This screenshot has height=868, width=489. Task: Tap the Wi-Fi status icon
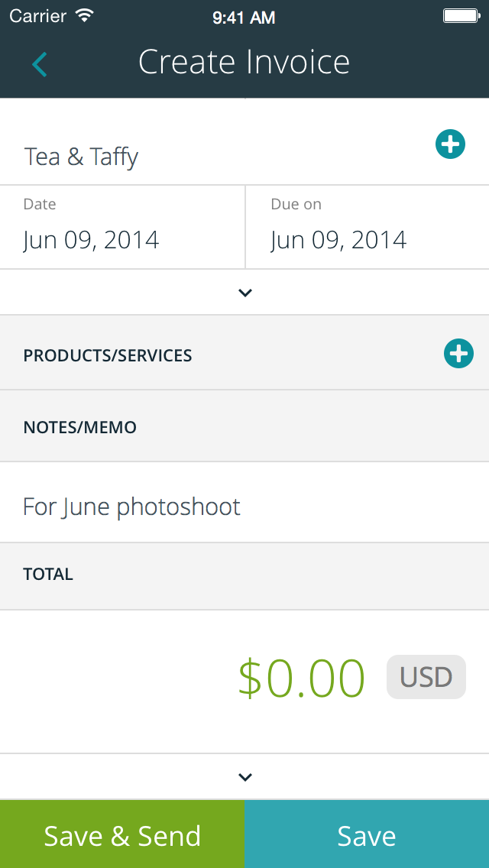tap(85, 16)
